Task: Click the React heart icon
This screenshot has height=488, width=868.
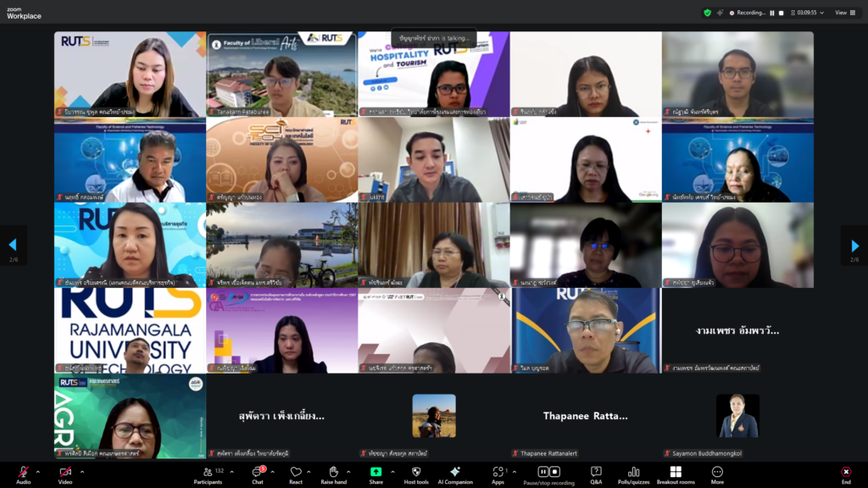Action: click(296, 472)
